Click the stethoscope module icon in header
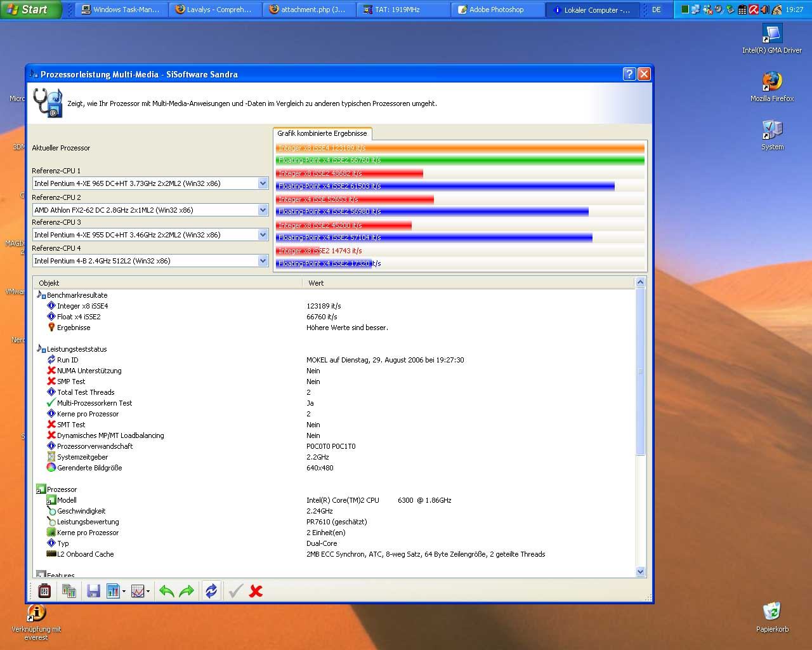Viewport: 812px width, 650px height. [48, 103]
